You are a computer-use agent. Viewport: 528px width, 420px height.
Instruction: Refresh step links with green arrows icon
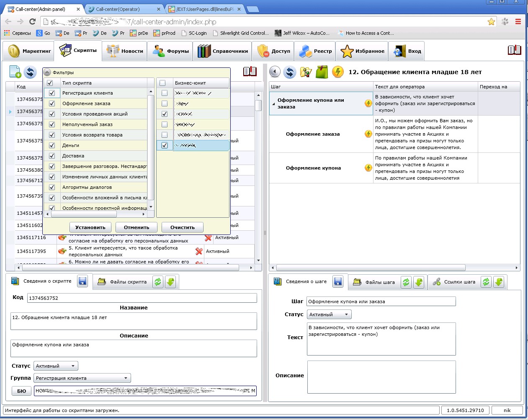[x=486, y=282]
